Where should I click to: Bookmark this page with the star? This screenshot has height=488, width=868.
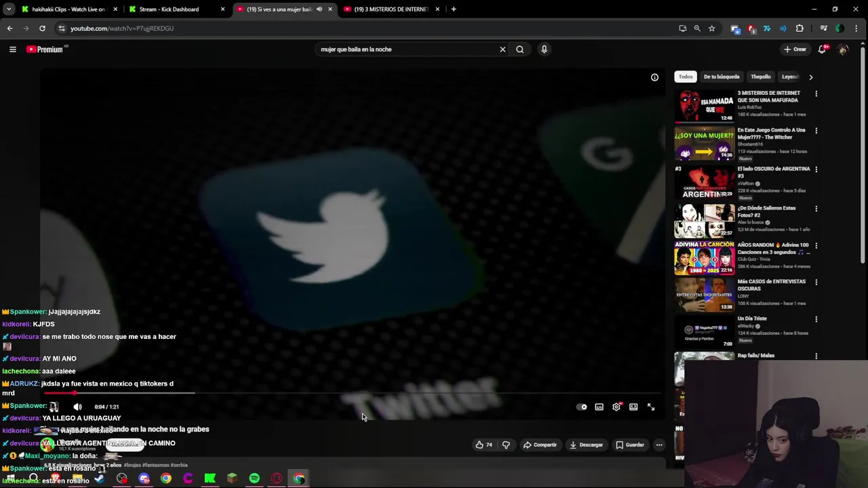click(711, 28)
